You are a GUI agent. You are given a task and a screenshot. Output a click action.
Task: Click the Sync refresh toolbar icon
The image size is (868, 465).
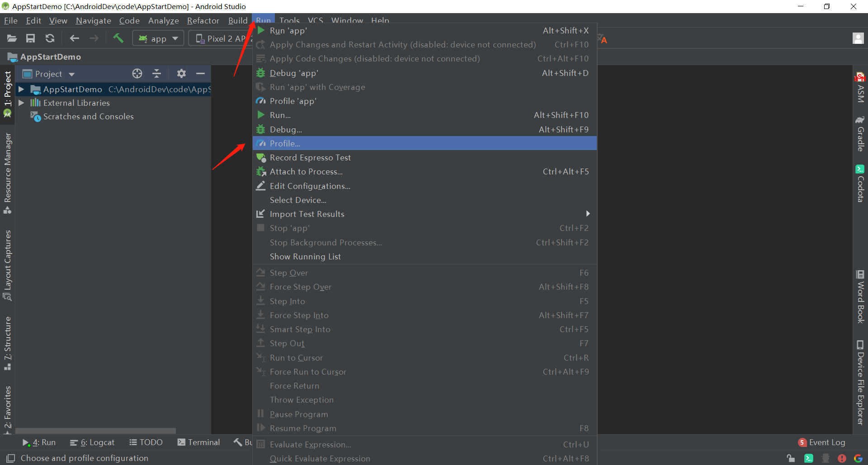(50, 38)
